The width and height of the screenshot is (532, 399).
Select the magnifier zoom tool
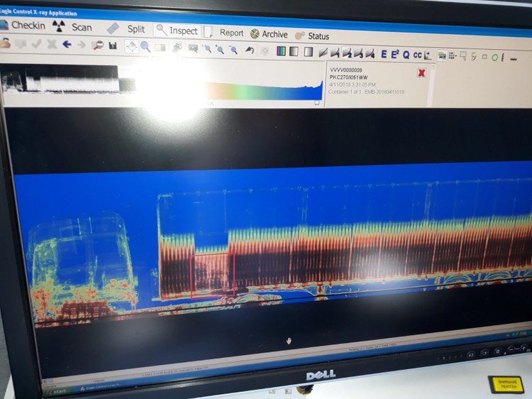click(x=145, y=47)
